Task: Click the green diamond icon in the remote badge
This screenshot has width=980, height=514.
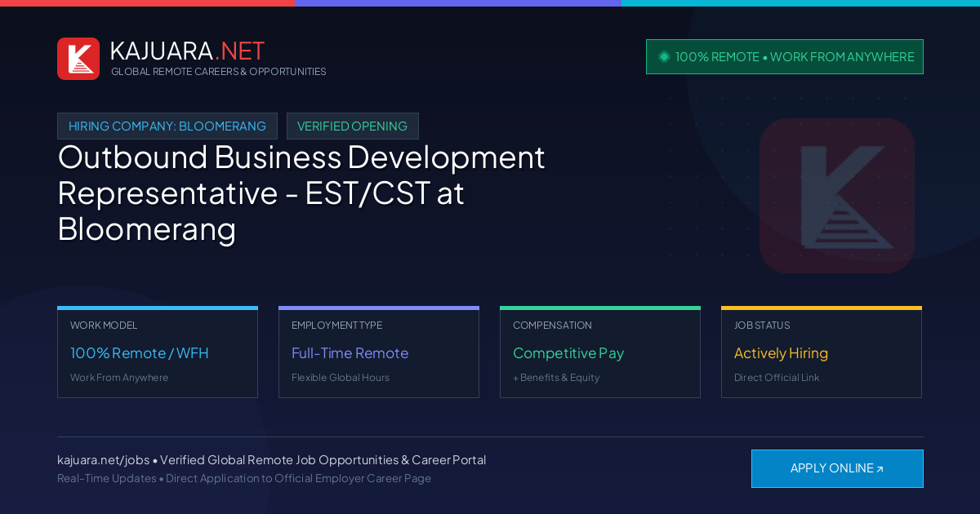Action: 664,56
